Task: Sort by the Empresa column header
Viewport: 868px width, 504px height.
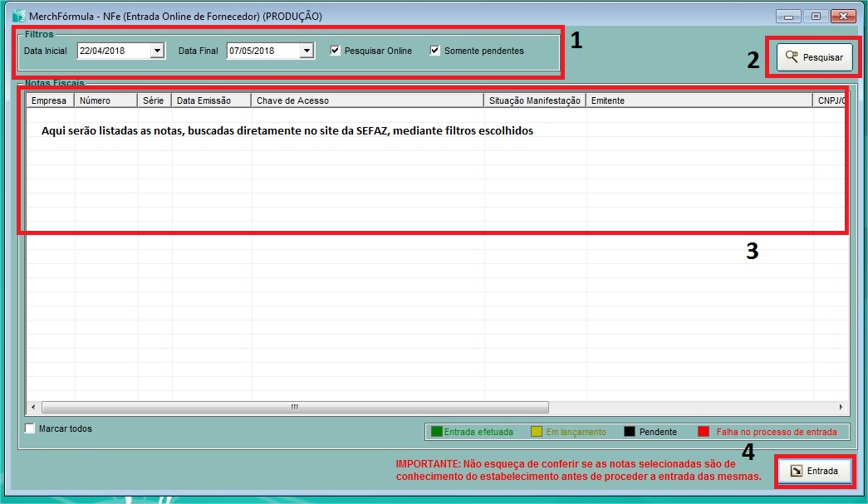Action: tap(49, 100)
